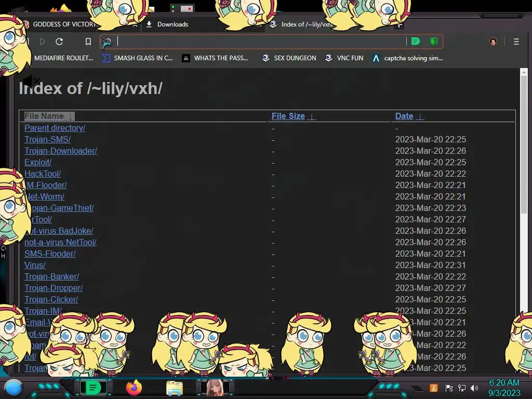The image size is (532, 399).
Task: Open the green shield protection icon
Action: click(434, 42)
